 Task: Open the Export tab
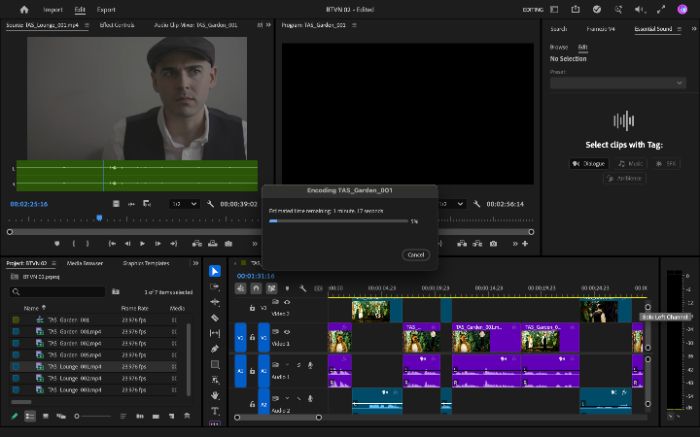(x=106, y=9)
